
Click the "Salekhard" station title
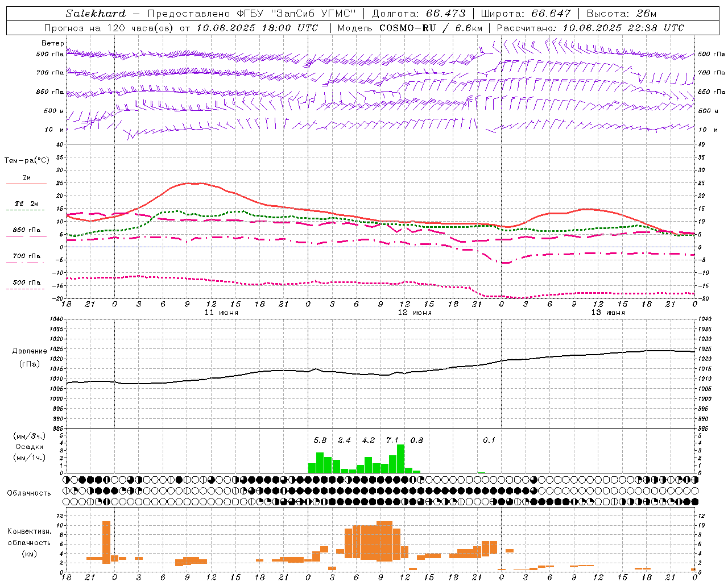pyautogui.click(x=96, y=13)
